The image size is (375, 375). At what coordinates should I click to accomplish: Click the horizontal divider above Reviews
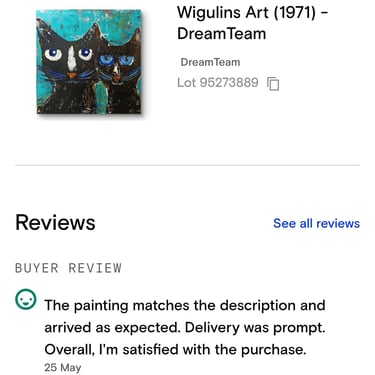(x=187, y=165)
